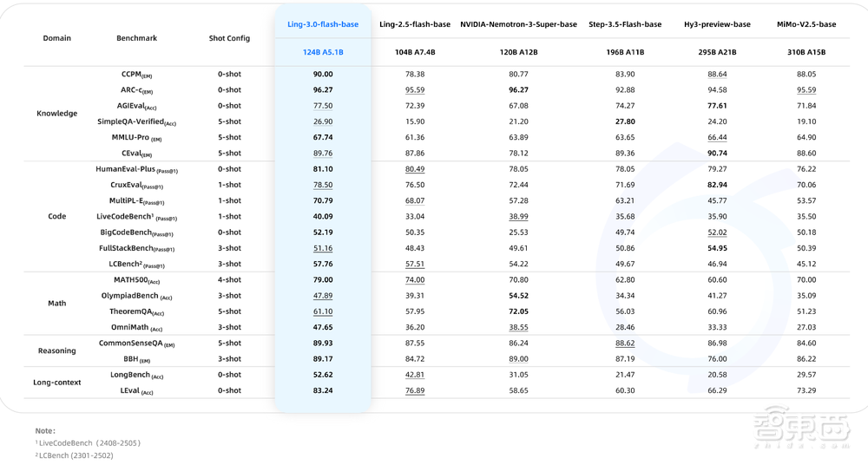Click the Ling-3.0-flash-base column header

pos(323,24)
